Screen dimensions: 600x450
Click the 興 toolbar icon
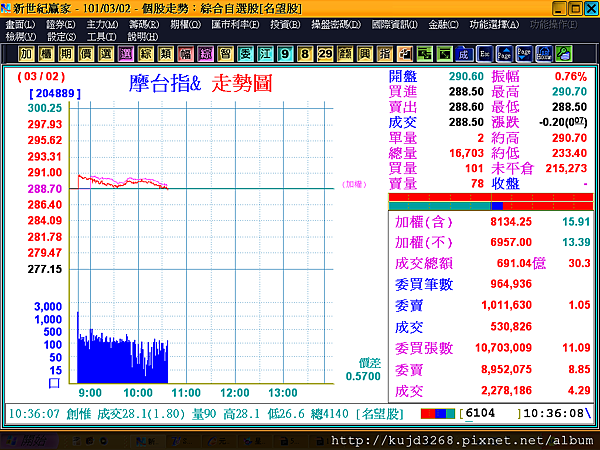365,54
